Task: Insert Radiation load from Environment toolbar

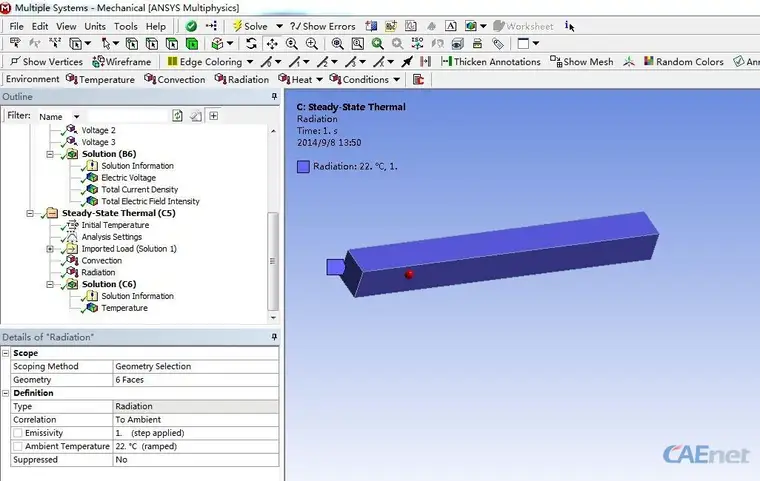Action: (242, 79)
